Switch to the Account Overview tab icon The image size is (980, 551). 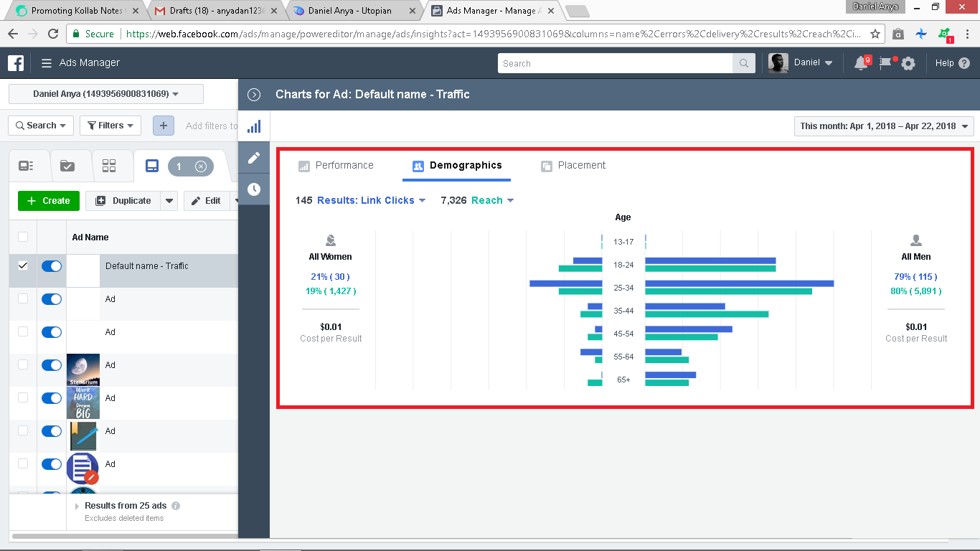coord(27,166)
